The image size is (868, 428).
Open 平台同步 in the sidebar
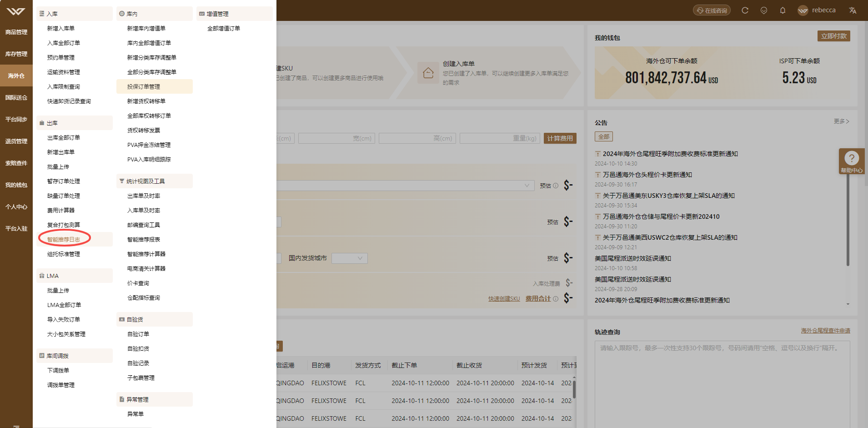16,120
